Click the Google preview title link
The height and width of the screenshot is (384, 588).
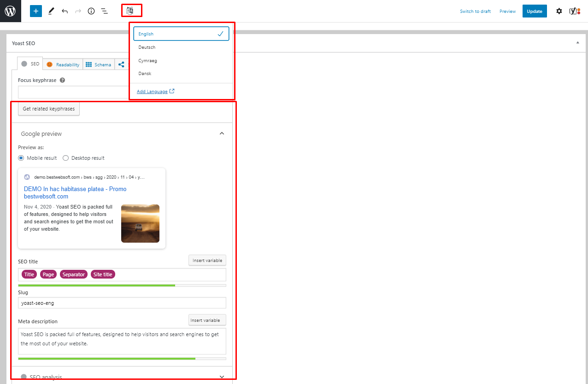point(75,192)
